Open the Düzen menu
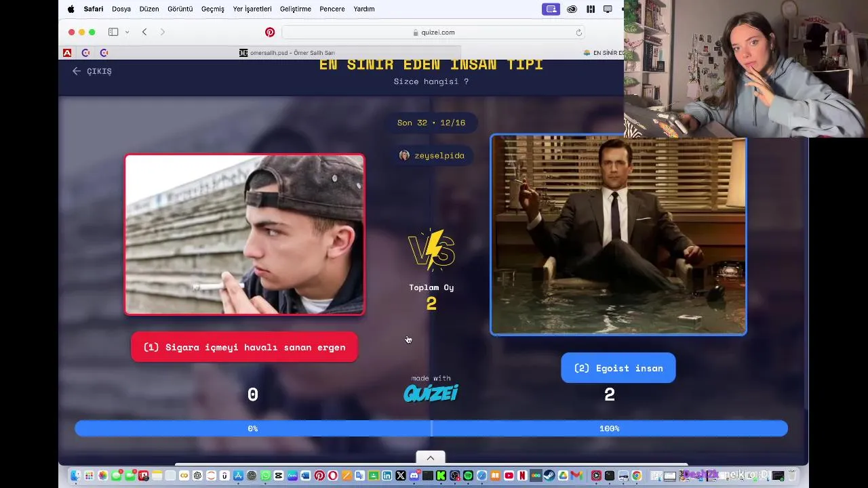The image size is (868, 488). (x=149, y=9)
